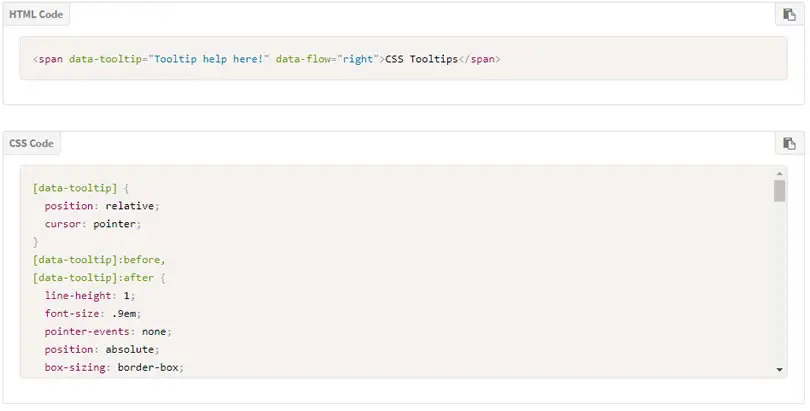Screen dimensions: 810x411
Task: Click the font-size: .9em declaration
Action: tap(92, 313)
